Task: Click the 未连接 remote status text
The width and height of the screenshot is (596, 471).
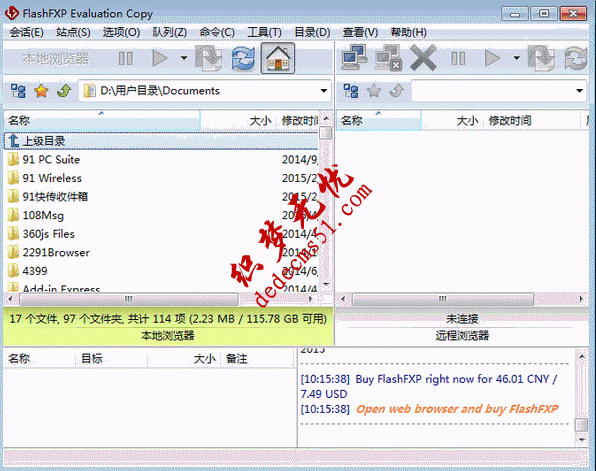Action: point(462,319)
